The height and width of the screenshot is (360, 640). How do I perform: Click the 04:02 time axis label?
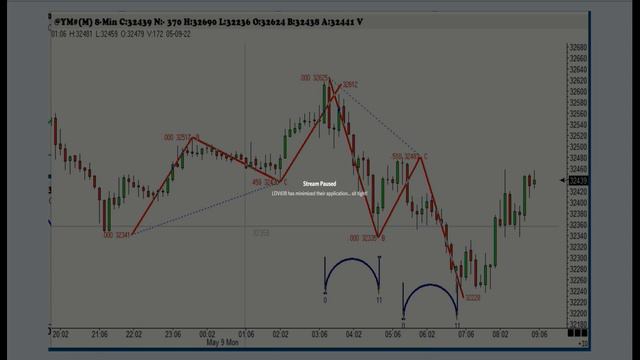(x=353, y=335)
